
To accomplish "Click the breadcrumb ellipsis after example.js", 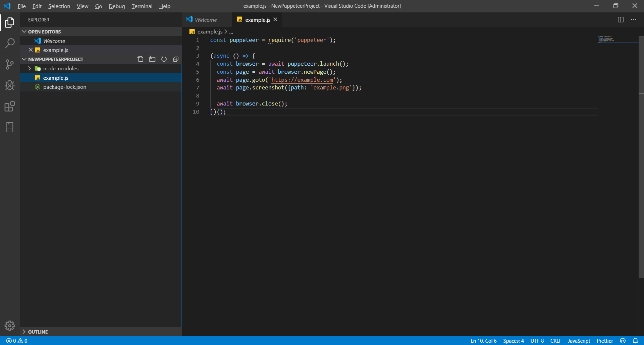I will (x=231, y=32).
